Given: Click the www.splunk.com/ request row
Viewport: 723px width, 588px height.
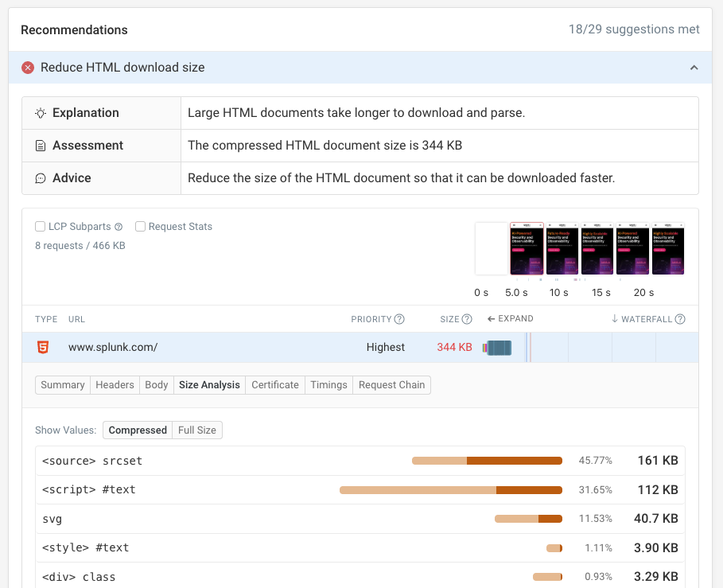Looking at the screenshot, I should click(x=115, y=347).
